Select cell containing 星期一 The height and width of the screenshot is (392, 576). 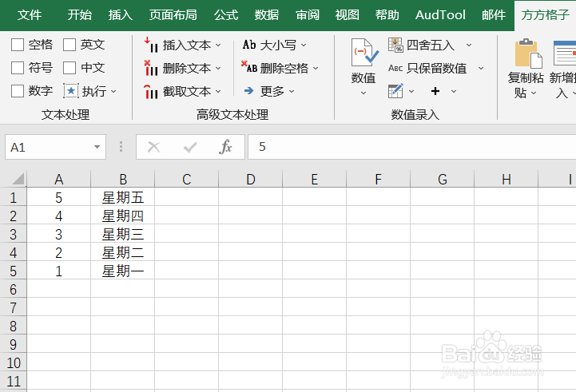pyautogui.click(x=123, y=271)
